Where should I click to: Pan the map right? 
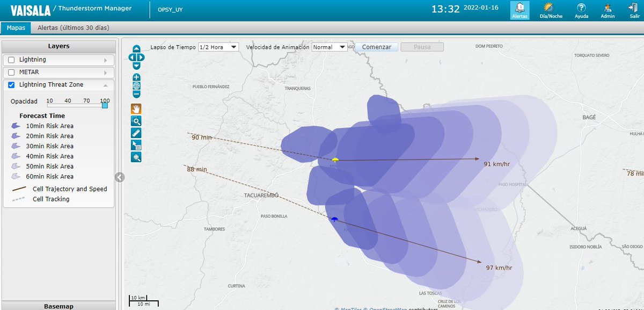(141, 57)
